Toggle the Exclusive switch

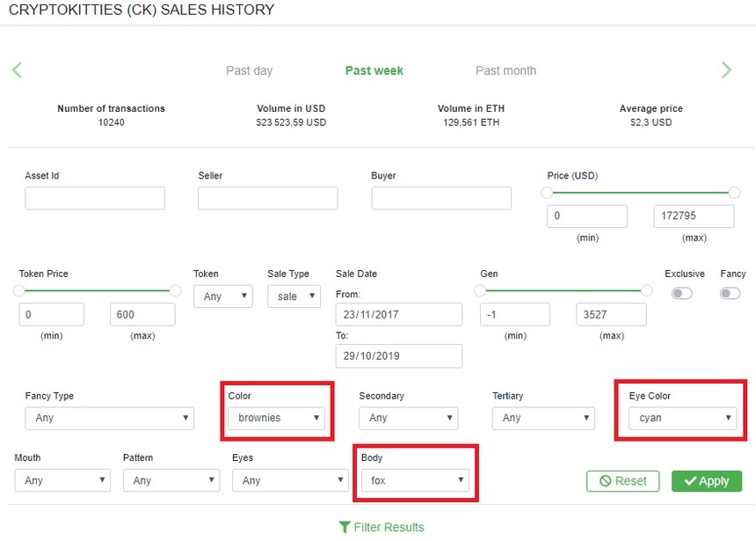point(681,293)
